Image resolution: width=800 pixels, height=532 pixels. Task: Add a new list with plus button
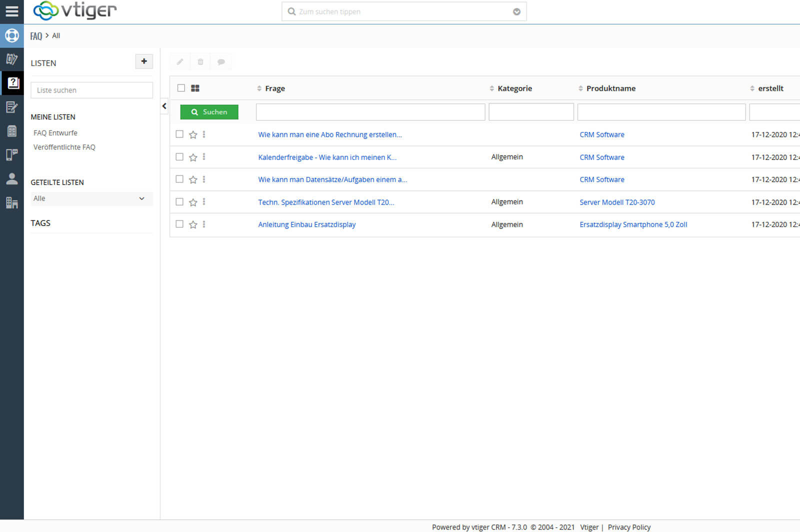point(144,61)
